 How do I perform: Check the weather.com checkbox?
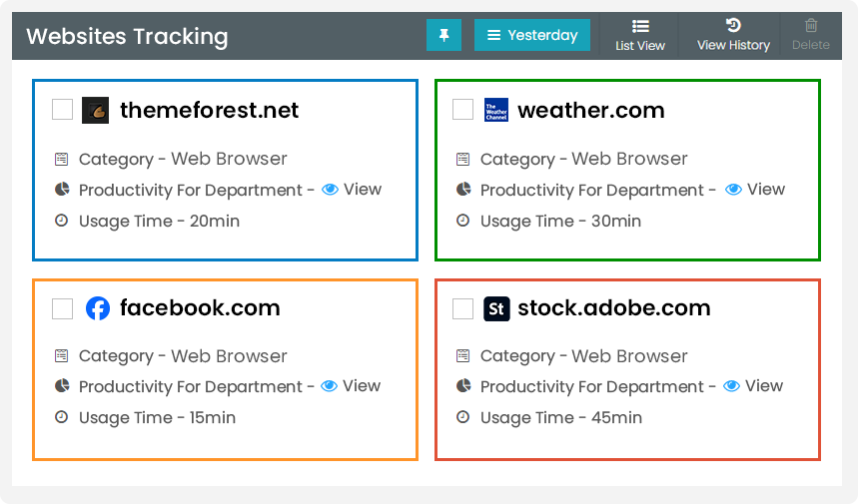[x=463, y=110]
